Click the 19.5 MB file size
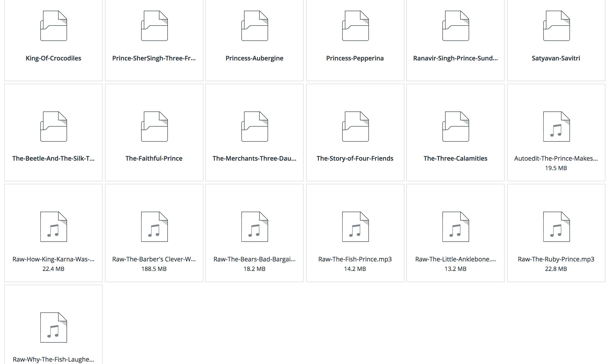This screenshot has width=615, height=364. (556, 168)
